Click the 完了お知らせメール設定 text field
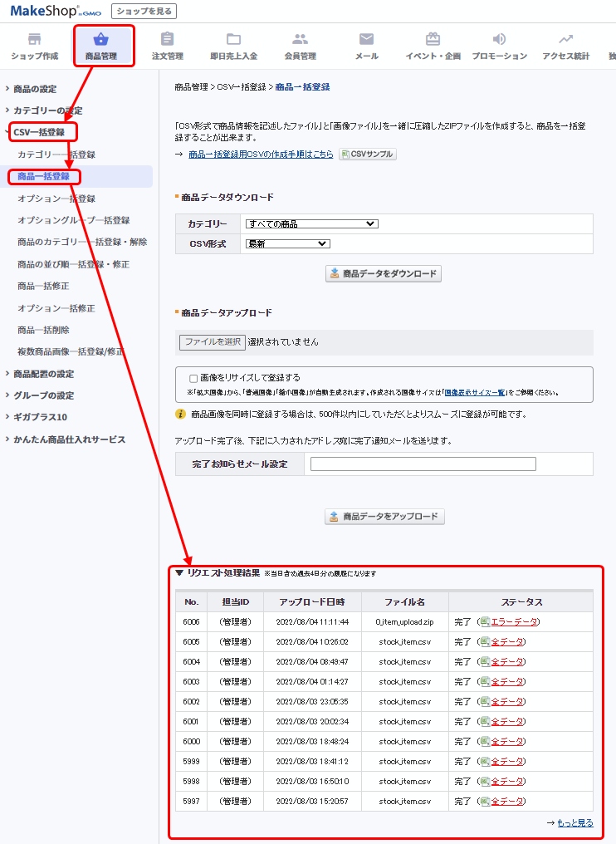The image size is (616, 844). (423, 464)
